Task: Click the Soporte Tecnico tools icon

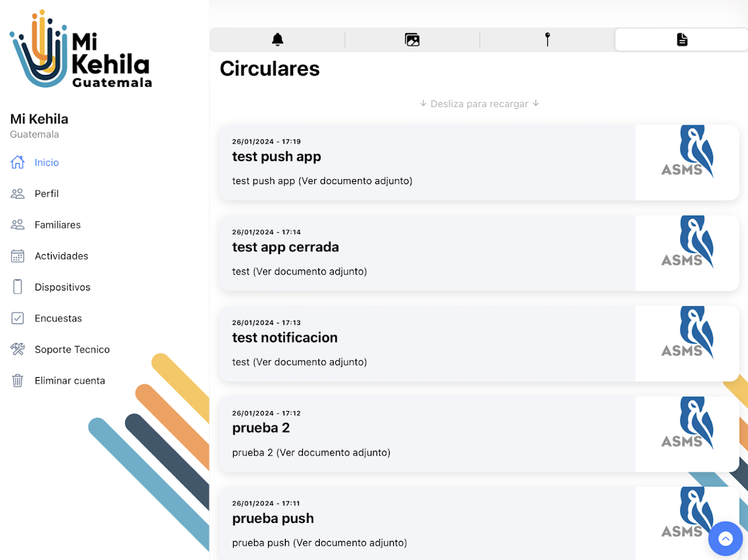Action: click(x=17, y=349)
